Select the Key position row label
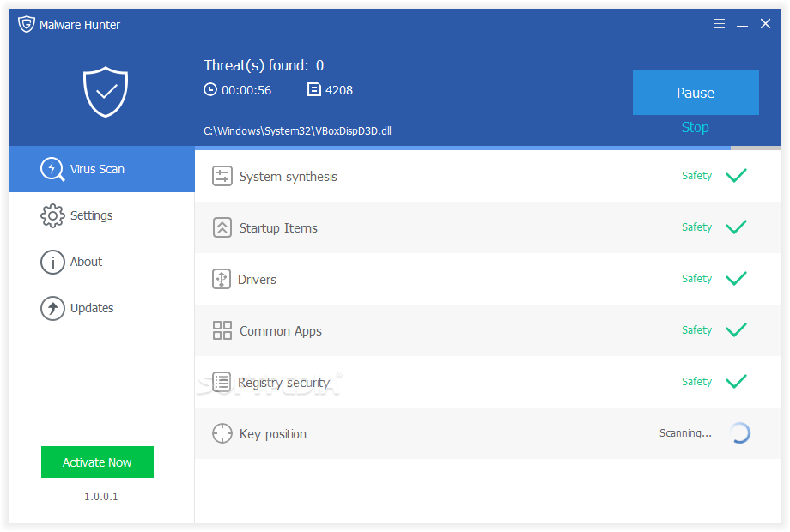Viewport: 790px width, 532px height. coord(273,434)
